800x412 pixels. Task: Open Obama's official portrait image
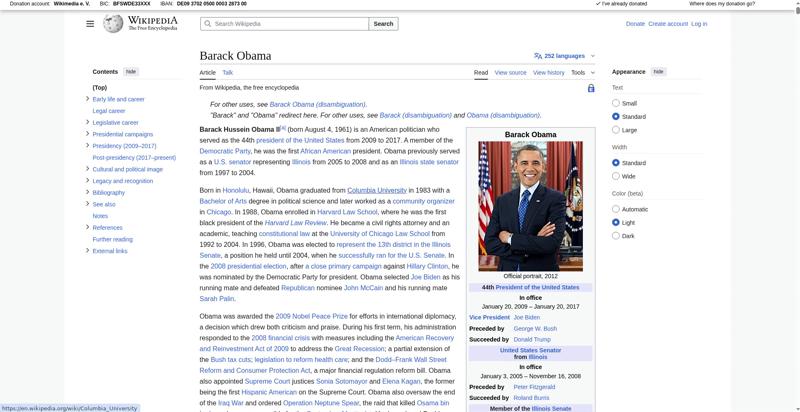tap(530, 205)
